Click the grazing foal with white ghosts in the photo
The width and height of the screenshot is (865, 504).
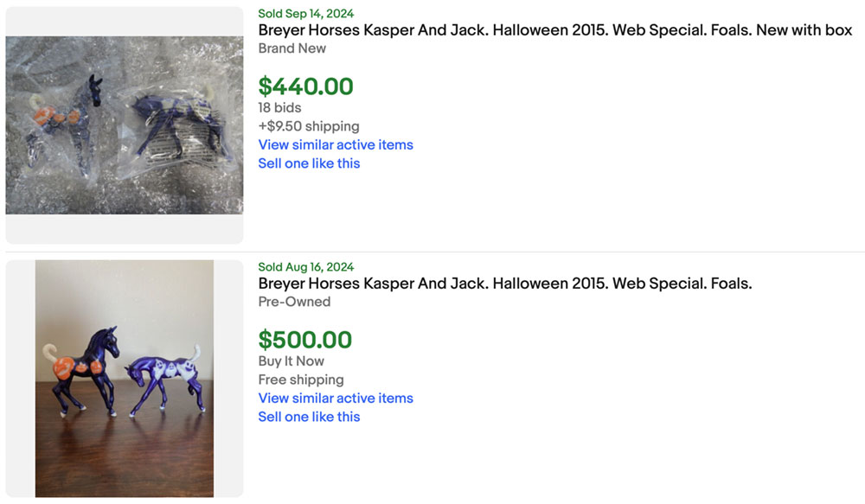click(x=164, y=380)
